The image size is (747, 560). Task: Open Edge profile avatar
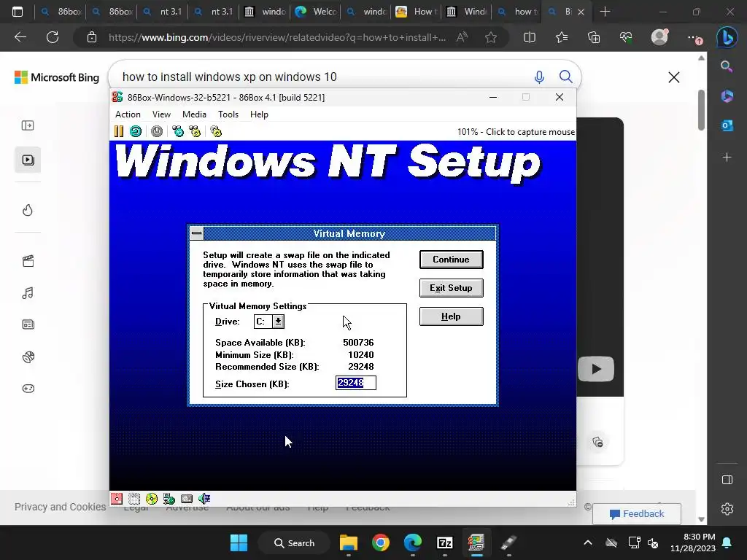(659, 37)
